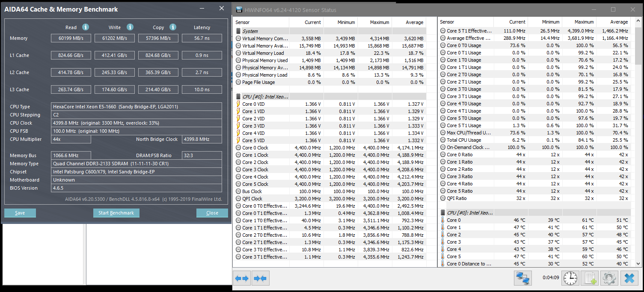The height and width of the screenshot is (292, 644).
Task: Click the Current column header in left pane
Action: 306,22
